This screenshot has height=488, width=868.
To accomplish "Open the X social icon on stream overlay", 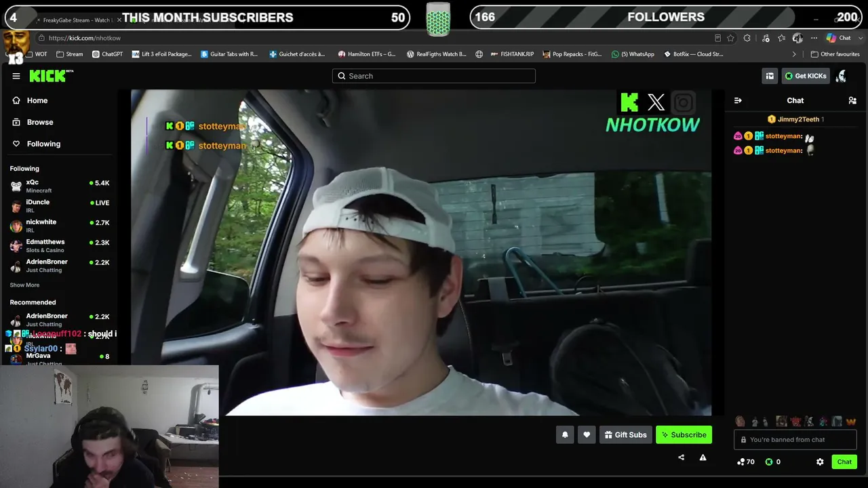I will (x=656, y=102).
